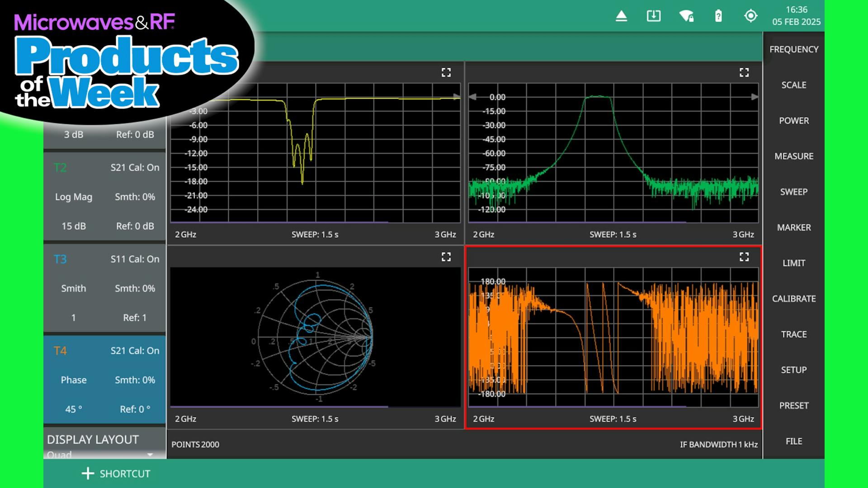Check the battery status icon
868x488 pixels.
[718, 16]
